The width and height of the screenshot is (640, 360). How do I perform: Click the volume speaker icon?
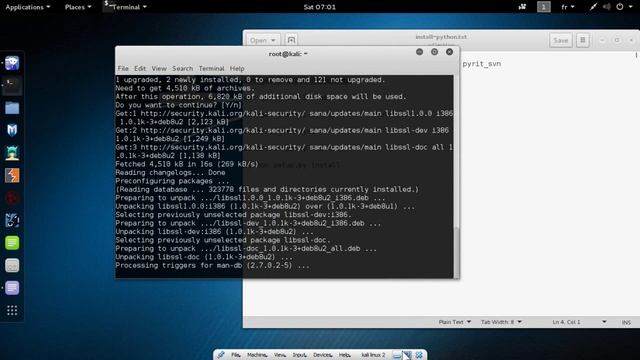(x=607, y=7)
